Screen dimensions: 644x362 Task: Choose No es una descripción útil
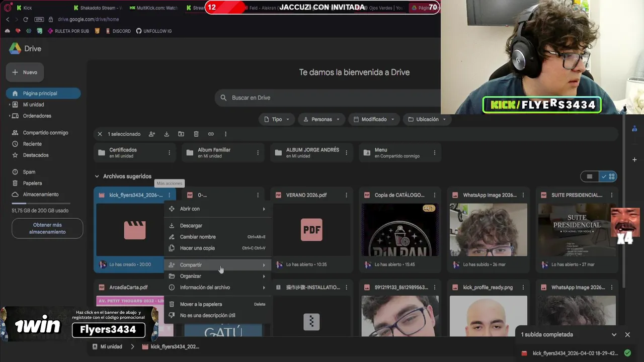point(217,315)
